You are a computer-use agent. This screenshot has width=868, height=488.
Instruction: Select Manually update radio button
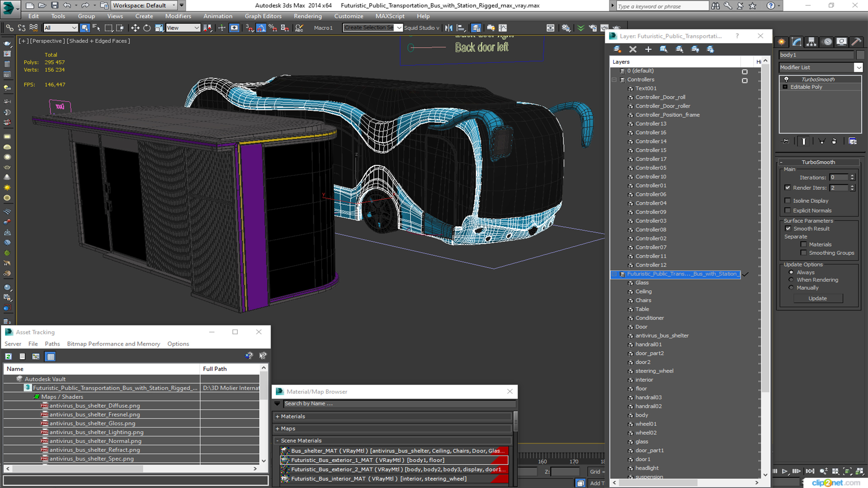791,288
